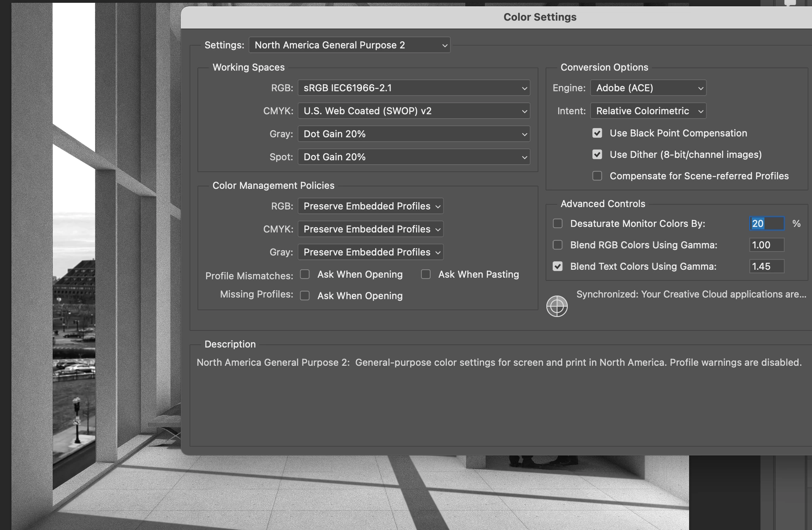The height and width of the screenshot is (530, 812).
Task: Open the CMYK working space dropdown
Action: [x=414, y=111]
